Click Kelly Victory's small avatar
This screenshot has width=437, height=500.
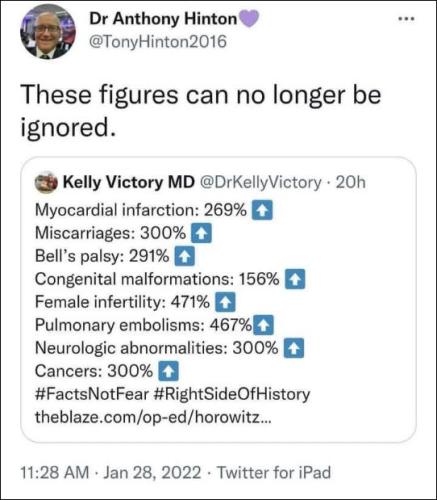(46, 182)
